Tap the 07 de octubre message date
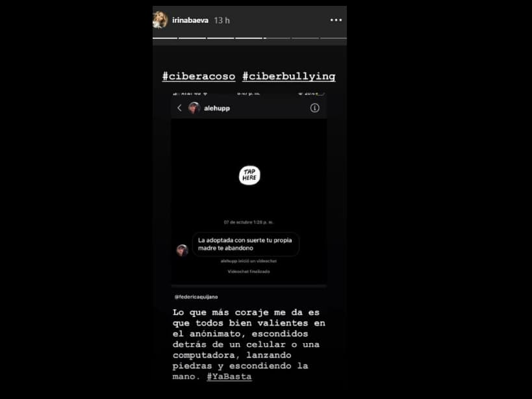 pos(249,222)
